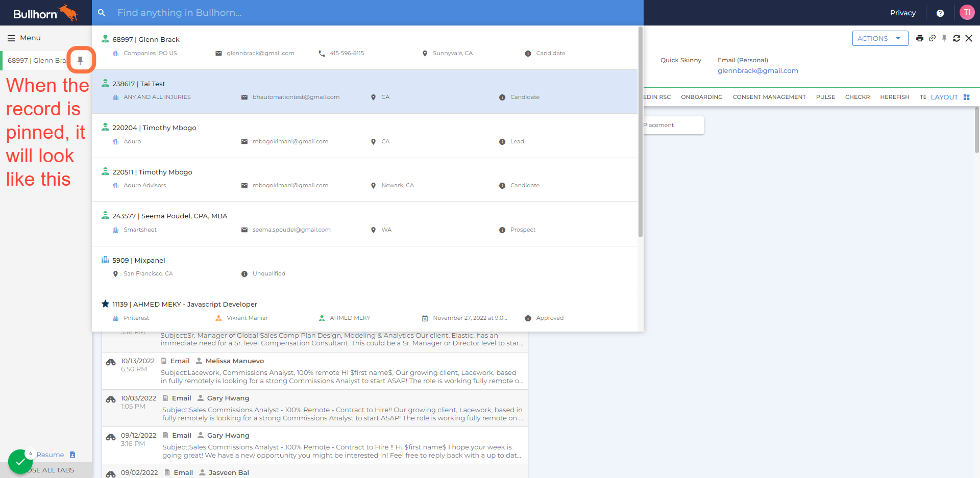The image size is (980, 478).
Task: Click Quick Skinny label
Action: 680,60
